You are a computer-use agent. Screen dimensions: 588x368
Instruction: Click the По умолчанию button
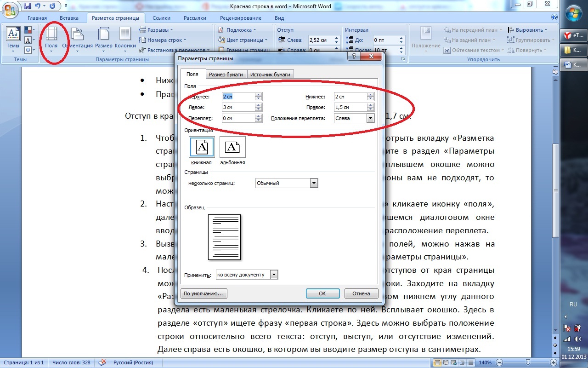pos(204,293)
